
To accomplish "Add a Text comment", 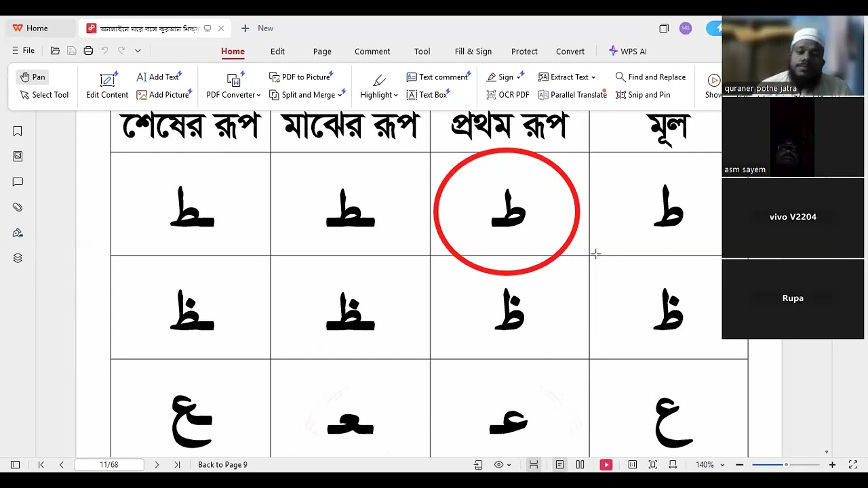I will click(437, 77).
